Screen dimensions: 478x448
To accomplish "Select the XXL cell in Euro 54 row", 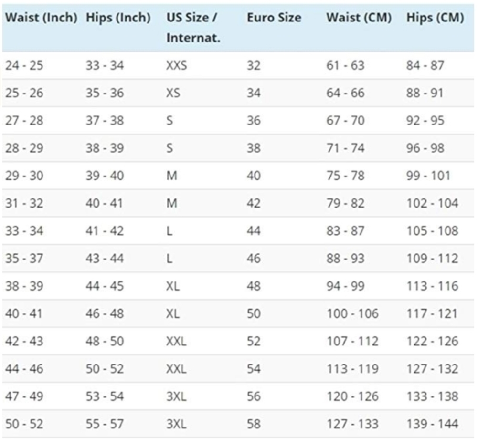I will 176,369.
